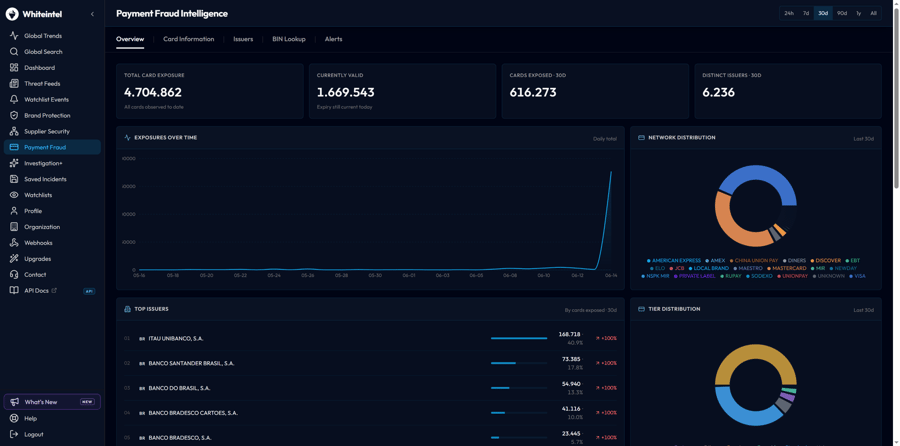Image resolution: width=900 pixels, height=446 pixels.
Task: Open API Docs external link
Action: click(52, 290)
